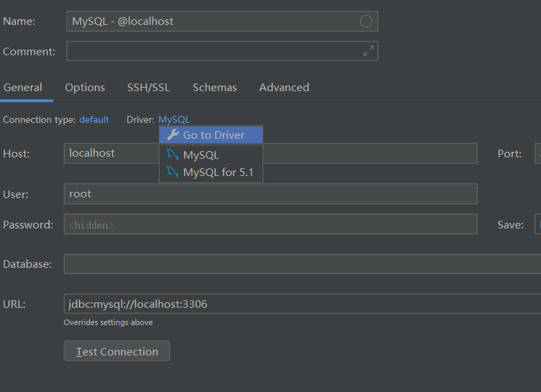The width and height of the screenshot is (541, 392).
Task: Open the Options tab
Action: point(85,88)
